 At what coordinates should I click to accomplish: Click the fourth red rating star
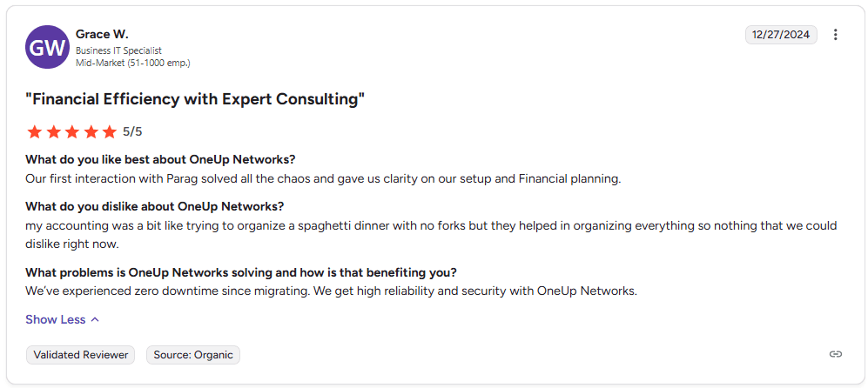click(x=91, y=132)
